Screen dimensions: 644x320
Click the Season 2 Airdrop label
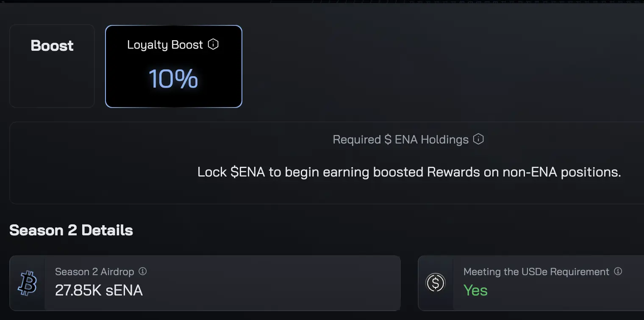pos(94,272)
